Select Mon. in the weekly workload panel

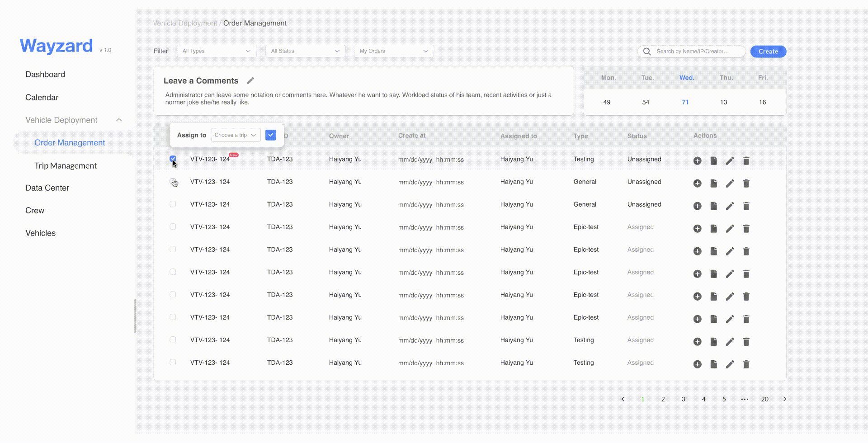[x=608, y=78]
